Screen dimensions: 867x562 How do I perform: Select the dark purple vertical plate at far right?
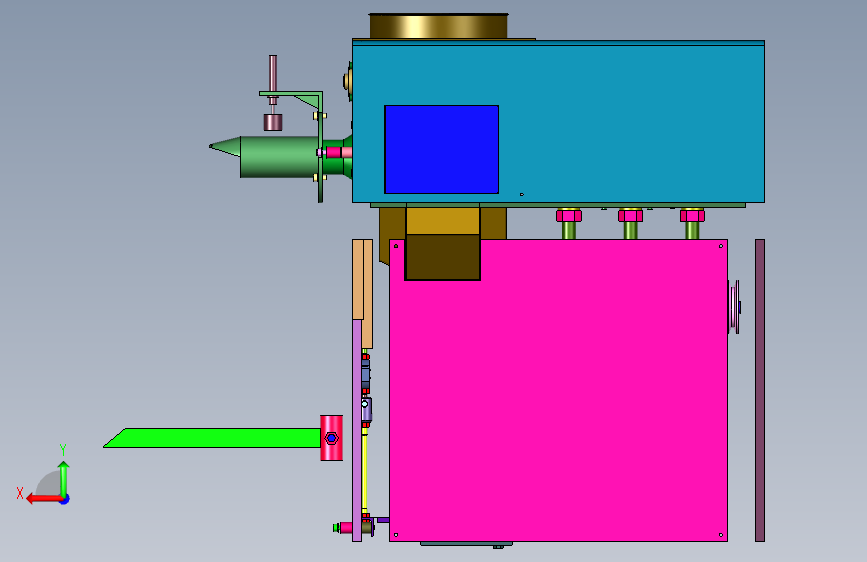[x=760, y=391]
